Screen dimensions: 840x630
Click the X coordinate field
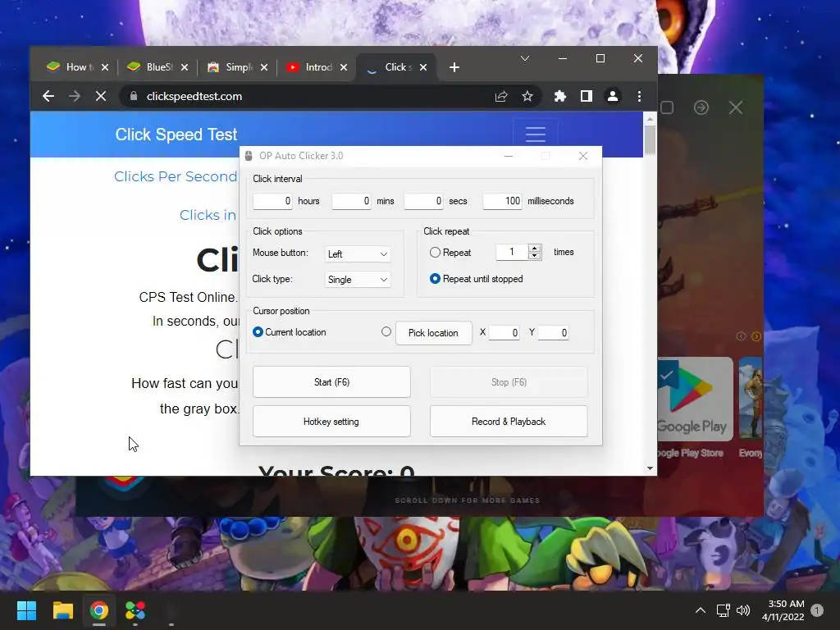tap(504, 333)
